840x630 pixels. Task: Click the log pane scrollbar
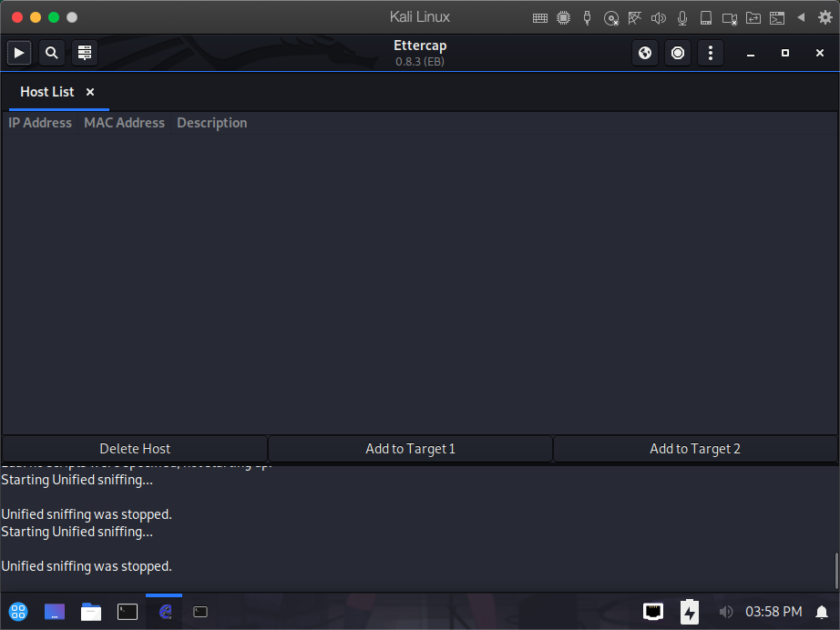836,571
